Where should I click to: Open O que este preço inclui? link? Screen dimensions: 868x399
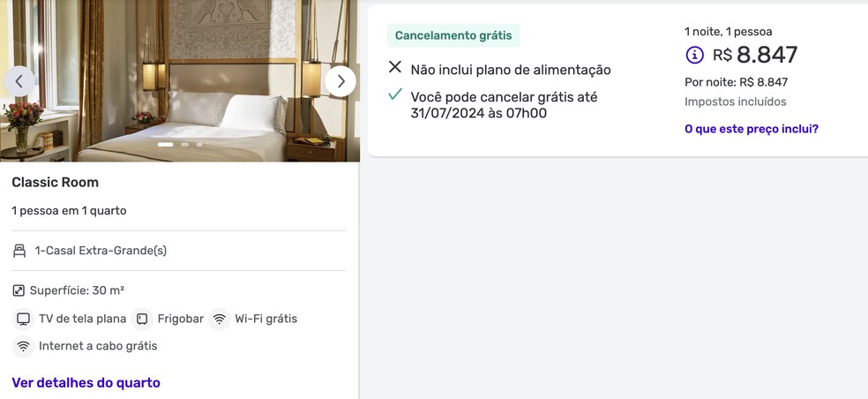pyautogui.click(x=752, y=129)
